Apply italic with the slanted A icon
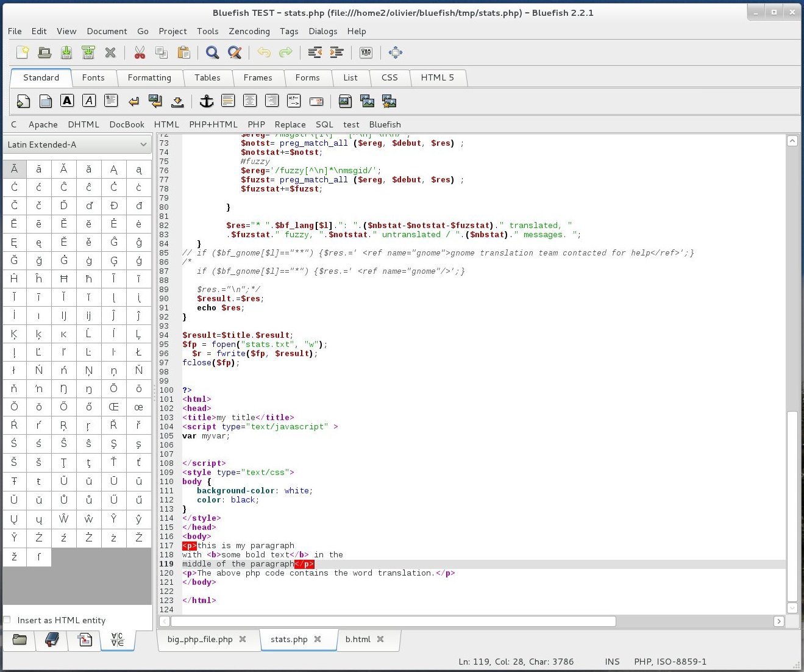Image resolution: width=804 pixels, height=672 pixels. (89, 101)
